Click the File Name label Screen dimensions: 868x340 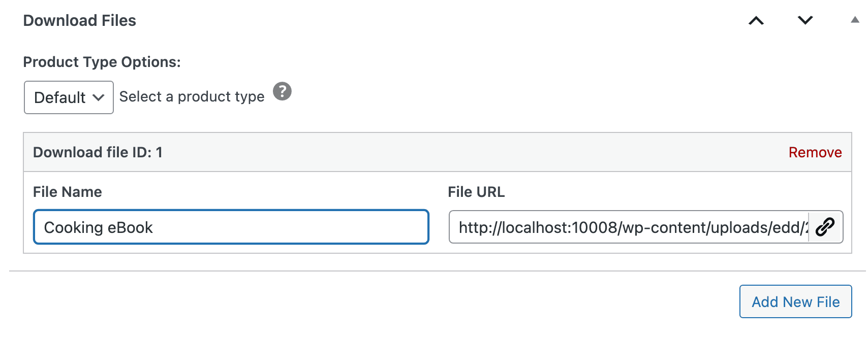68,192
